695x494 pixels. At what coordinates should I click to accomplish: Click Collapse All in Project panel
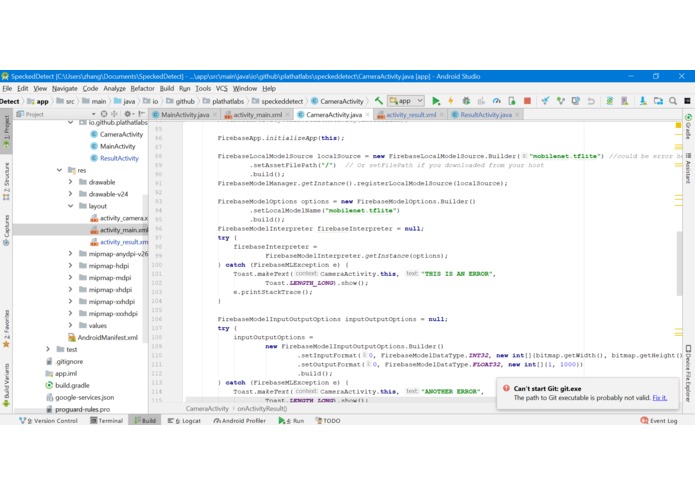tap(114, 114)
